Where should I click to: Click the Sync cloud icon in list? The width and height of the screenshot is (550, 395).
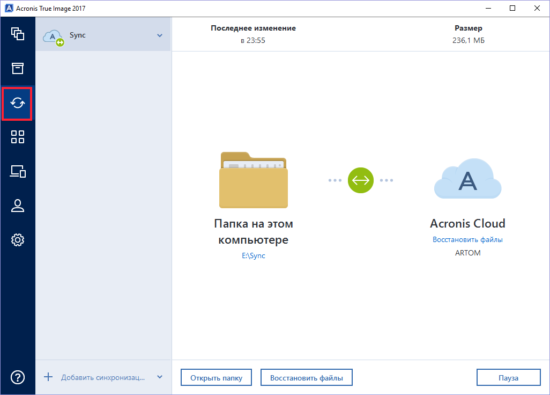[x=53, y=37]
